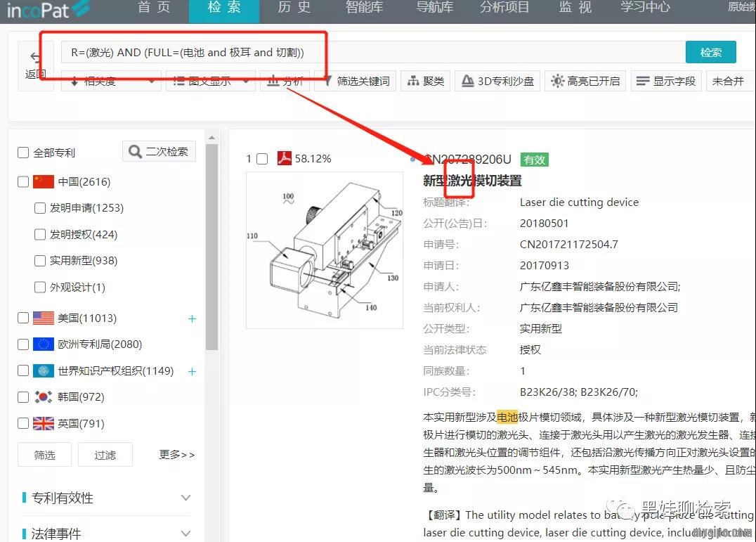Open 显示字段 field display settings
Image resolution: width=756 pixels, height=542 pixels.
665,81
